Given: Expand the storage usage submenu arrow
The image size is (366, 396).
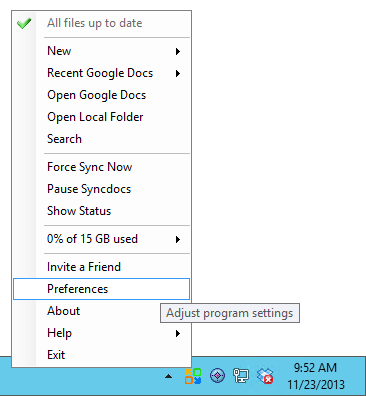Looking at the screenshot, I should (178, 239).
